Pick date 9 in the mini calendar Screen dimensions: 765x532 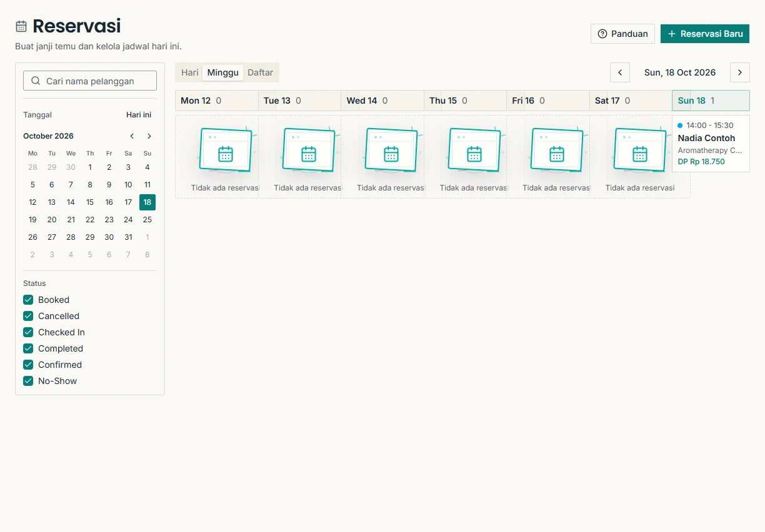tap(109, 185)
